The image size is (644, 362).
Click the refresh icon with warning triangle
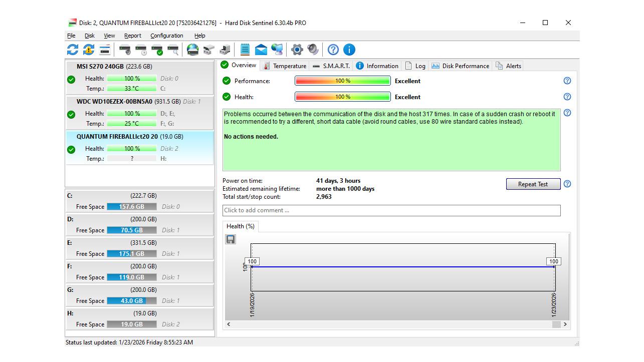click(x=89, y=50)
